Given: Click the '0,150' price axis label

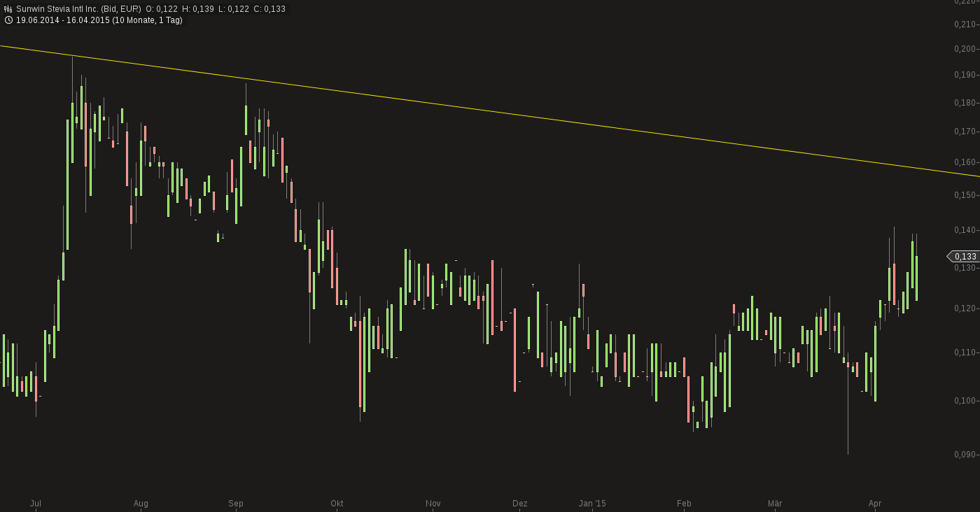Looking at the screenshot, I should (x=965, y=195).
